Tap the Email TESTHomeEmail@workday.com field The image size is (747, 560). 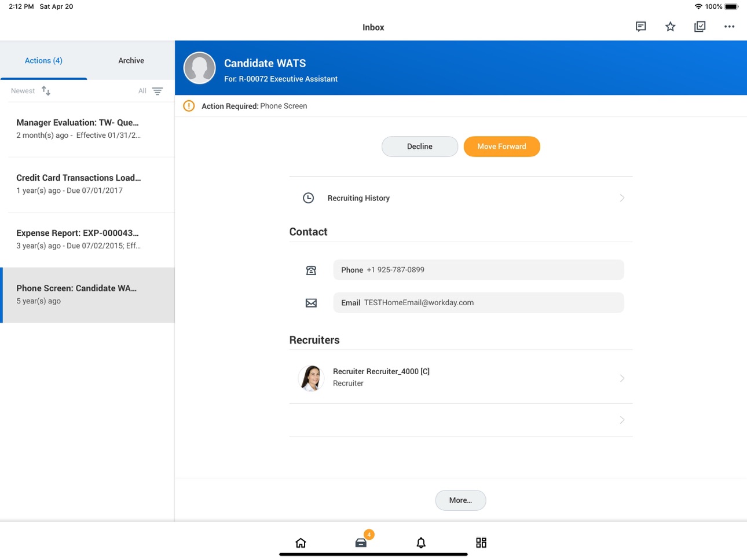tap(478, 303)
